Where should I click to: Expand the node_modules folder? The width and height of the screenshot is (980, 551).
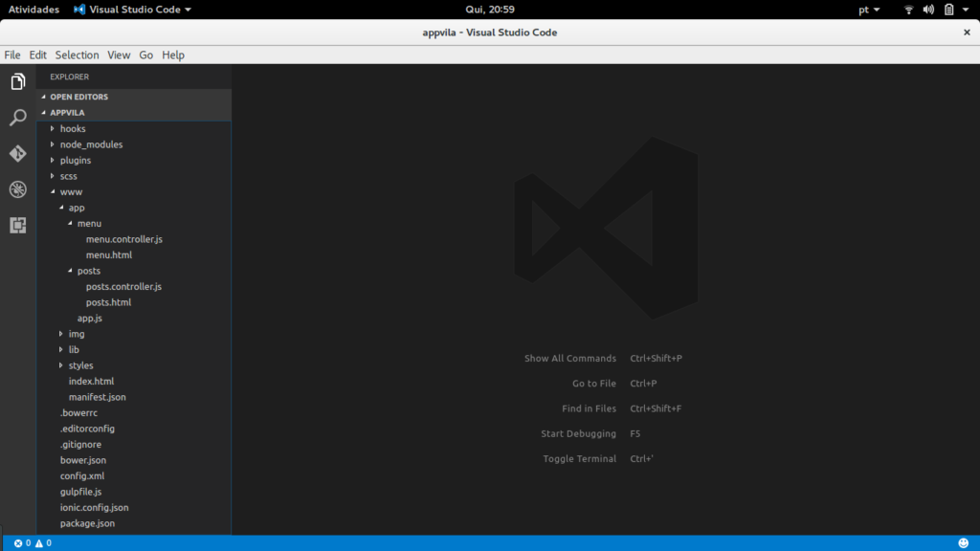[91, 144]
